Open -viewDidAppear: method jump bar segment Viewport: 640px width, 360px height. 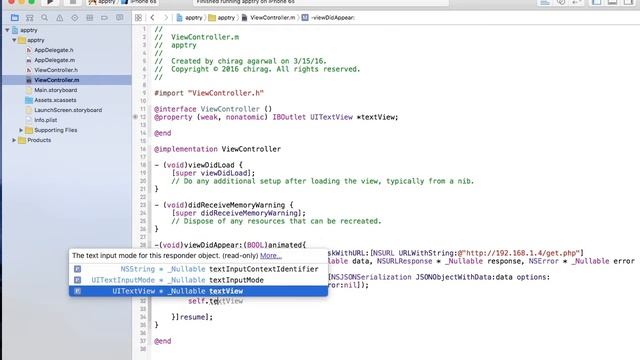pyautogui.click(x=328, y=18)
